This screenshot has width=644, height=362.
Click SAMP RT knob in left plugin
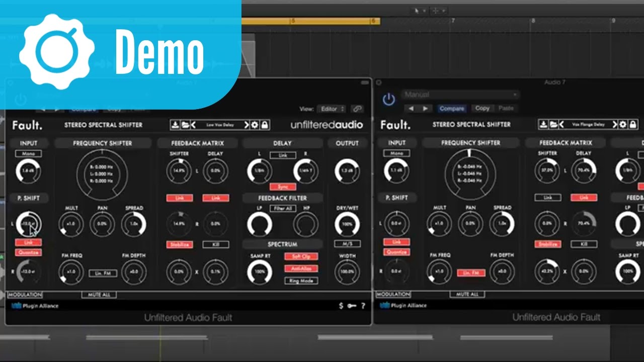(260, 272)
